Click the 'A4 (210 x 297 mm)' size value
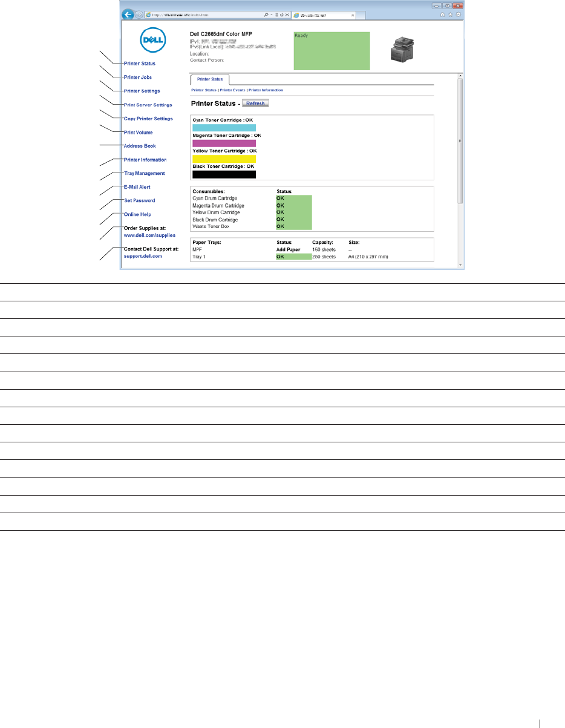Viewport: 565px width, 728px height. (368, 257)
